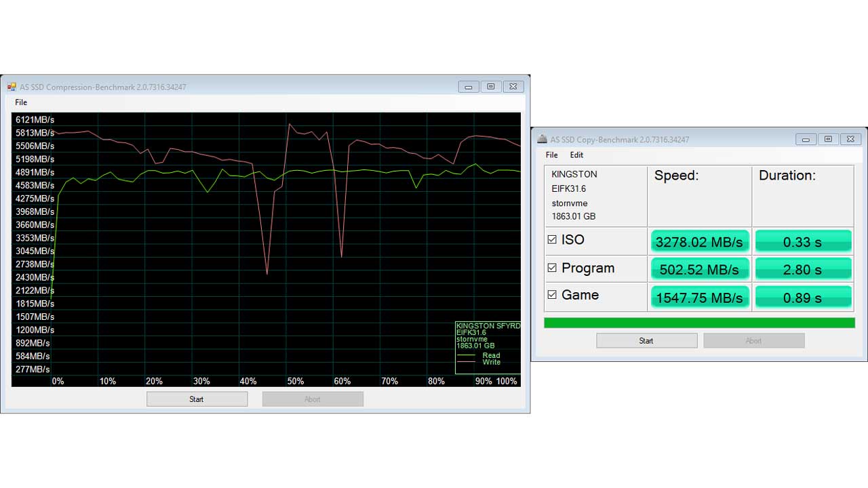Click the 277MB/s axis label
Image resolution: width=868 pixels, height=488 pixels.
coord(33,369)
